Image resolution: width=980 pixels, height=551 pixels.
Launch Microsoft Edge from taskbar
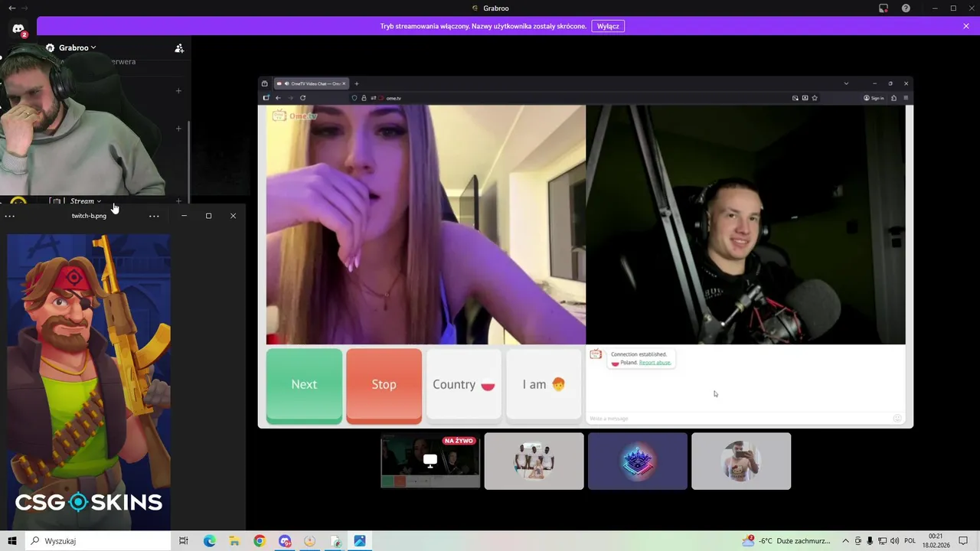[209, 541]
